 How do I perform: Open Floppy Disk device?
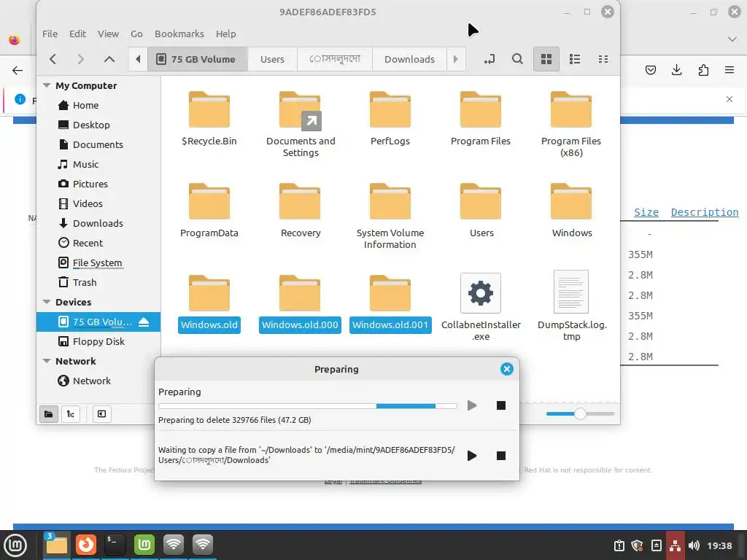(x=98, y=341)
